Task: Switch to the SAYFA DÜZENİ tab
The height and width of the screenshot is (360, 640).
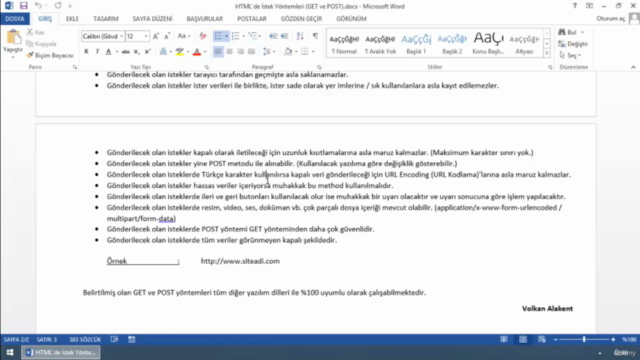Action: point(152,19)
